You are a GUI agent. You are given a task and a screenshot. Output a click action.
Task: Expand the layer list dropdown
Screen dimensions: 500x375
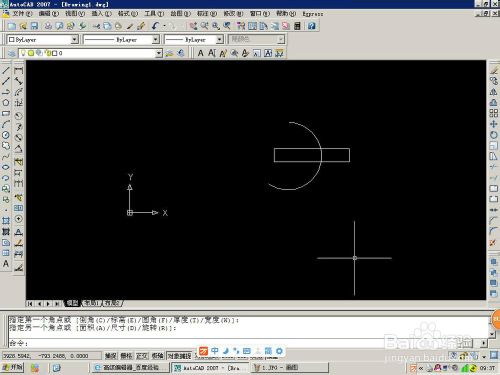point(159,53)
